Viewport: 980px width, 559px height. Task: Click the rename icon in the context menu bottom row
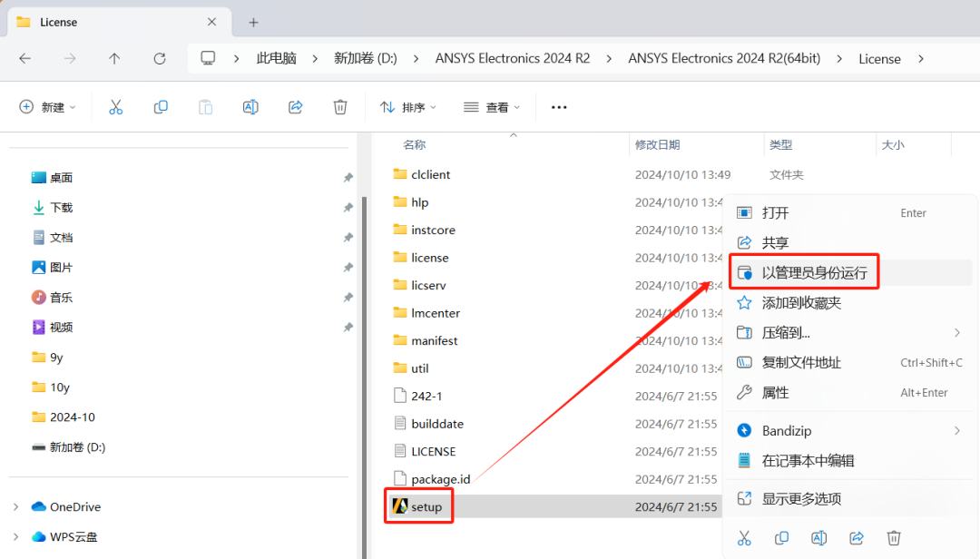tap(818, 538)
